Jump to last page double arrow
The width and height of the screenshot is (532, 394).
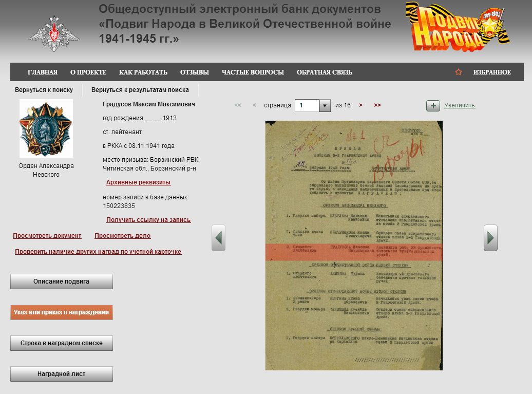tap(377, 105)
